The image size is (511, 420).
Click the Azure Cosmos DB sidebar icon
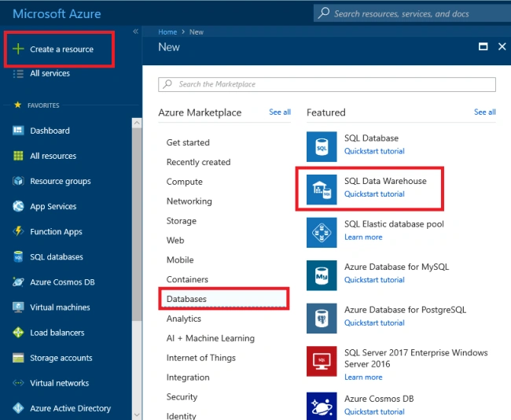pyautogui.click(x=18, y=282)
